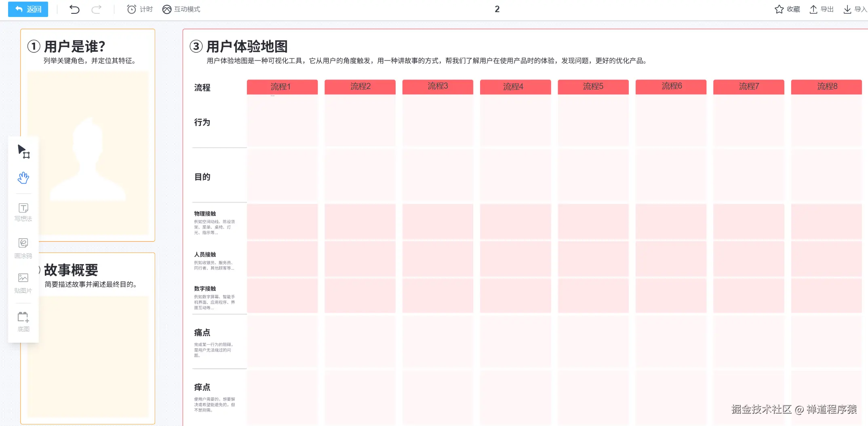Select the 流程7 header card
This screenshot has width=868, height=426.
click(749, 87)
